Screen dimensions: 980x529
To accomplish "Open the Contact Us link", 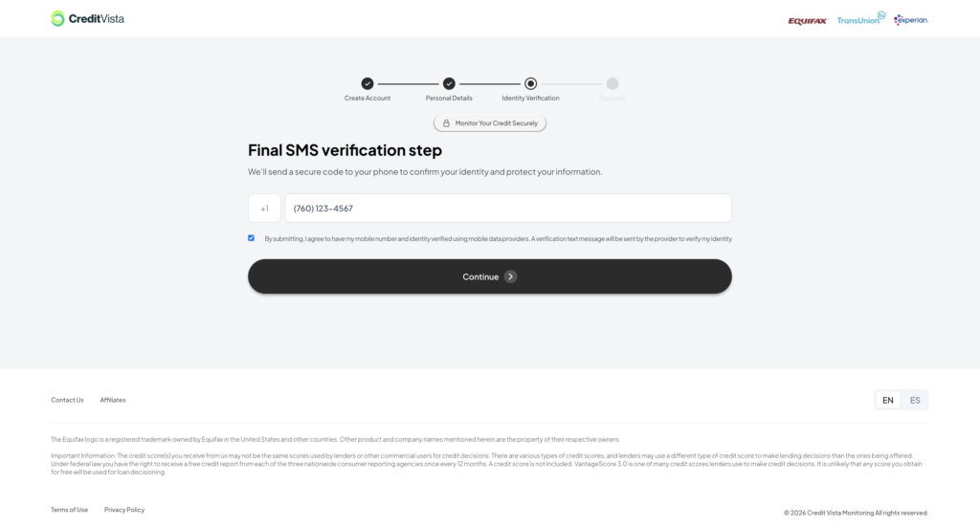I will tap(67, 400).
